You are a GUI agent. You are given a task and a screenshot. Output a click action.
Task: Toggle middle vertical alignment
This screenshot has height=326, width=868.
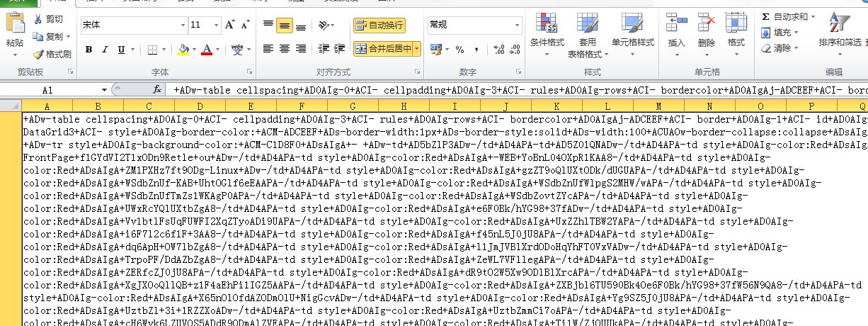pos(284,25)
